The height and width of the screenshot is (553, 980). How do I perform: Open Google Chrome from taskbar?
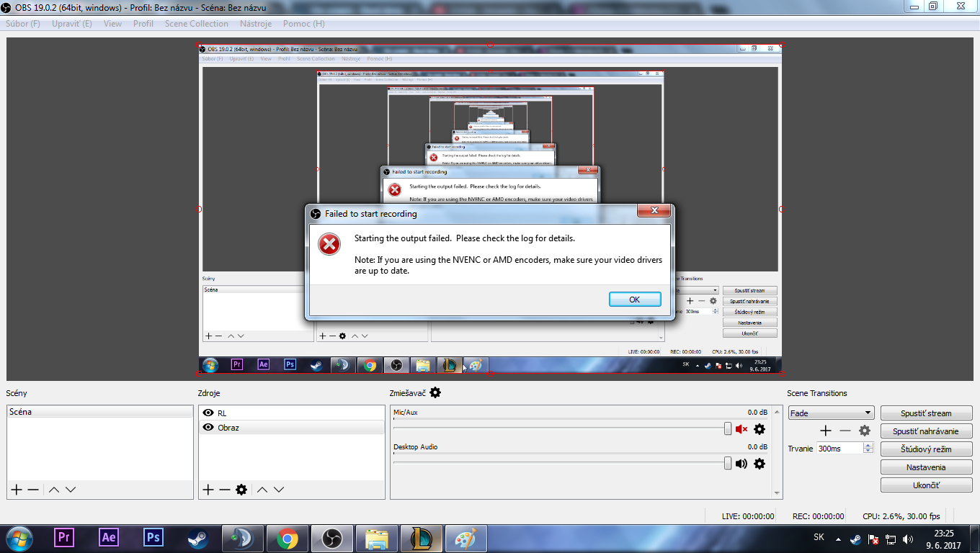tap(287, 538)
